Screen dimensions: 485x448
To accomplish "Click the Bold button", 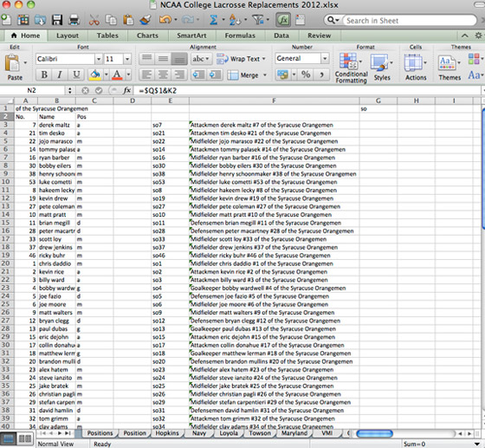I will 44,75.
